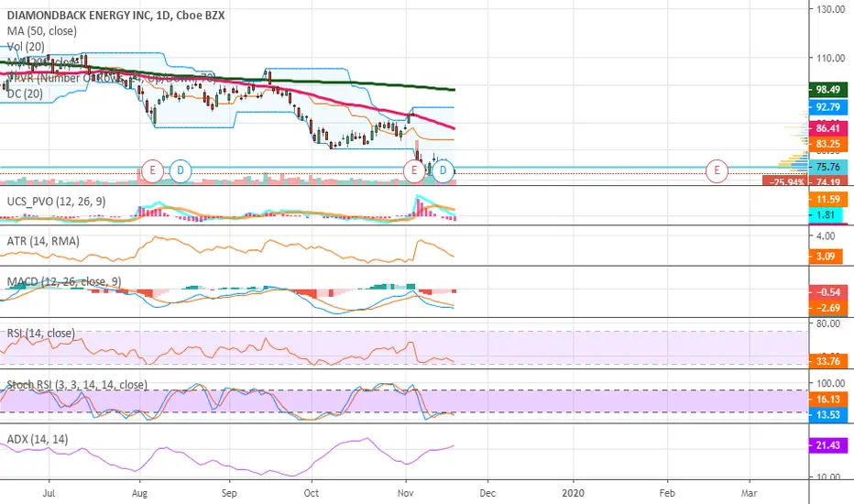Click the Nov label on time axis
The image size is (854, 504).
tap(405, 493)
